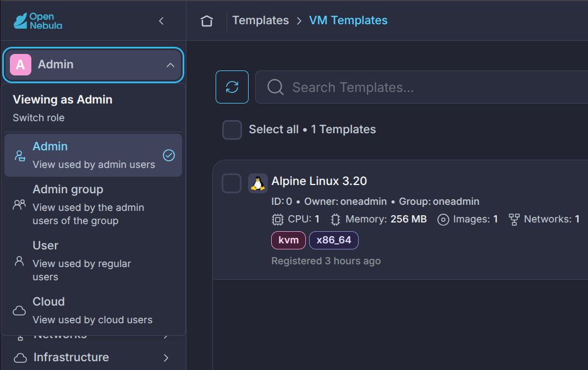Click the '1 Templates' count text
Screen dimensions: 588x370
pos(343,129)
